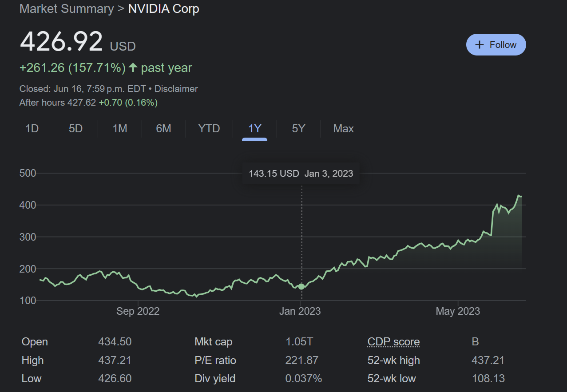Click the CDP score label
567x392 pixels.
[x=393, y=342]
